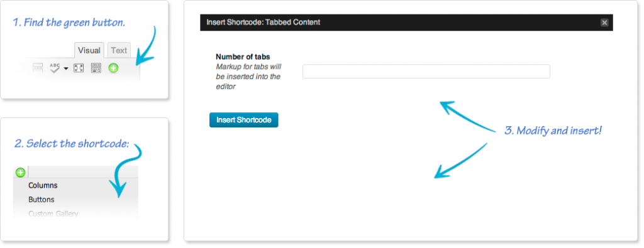The height and width of the screenshot is (248, 644).
Task: Switch to the Visual editor tab
Action: [x=89, y=50]
